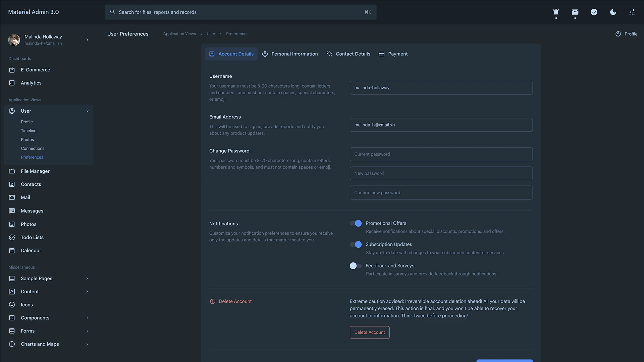
Task: Click the Confirm new password field
Action: [441, 193]
